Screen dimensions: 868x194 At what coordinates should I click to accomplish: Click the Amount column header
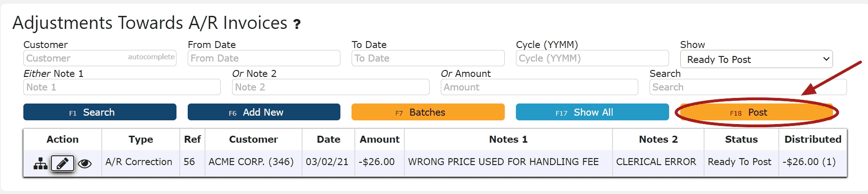click(x=380, y=139)
